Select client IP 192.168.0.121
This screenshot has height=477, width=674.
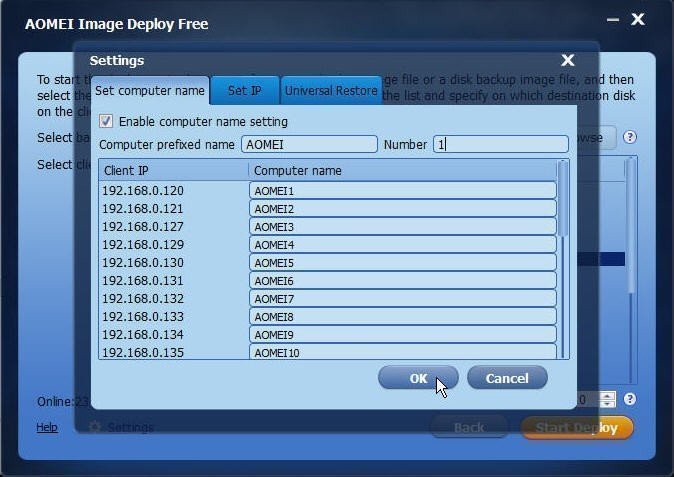143,208
